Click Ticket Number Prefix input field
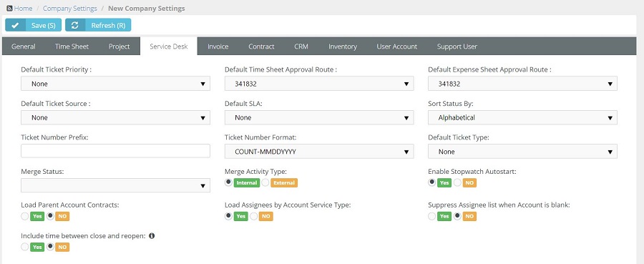Viewport: 644px width, 264px height. click(115, 151)
